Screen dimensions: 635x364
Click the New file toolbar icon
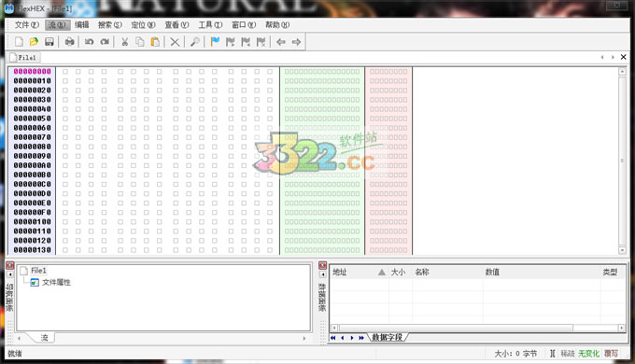click(19, 42)
